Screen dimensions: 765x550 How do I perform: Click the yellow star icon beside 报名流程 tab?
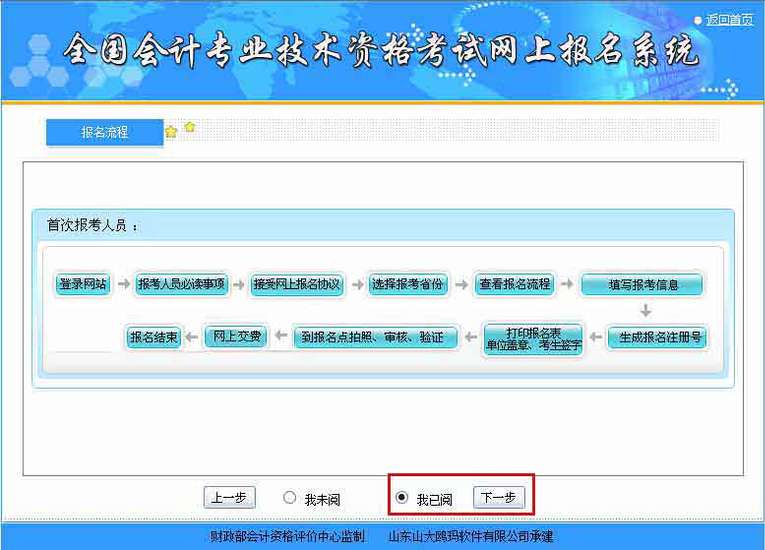point(171,132)
